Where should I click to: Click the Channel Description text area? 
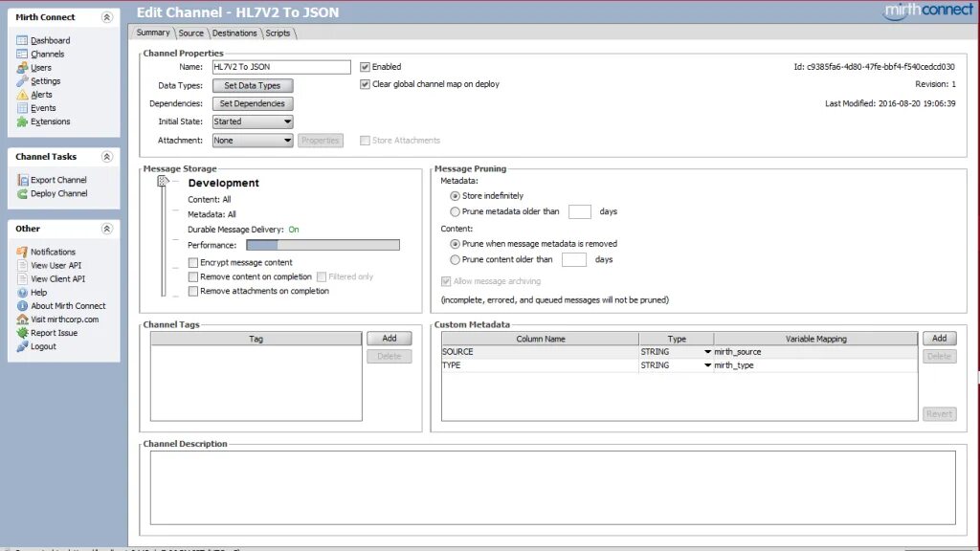tap(552, 488)
